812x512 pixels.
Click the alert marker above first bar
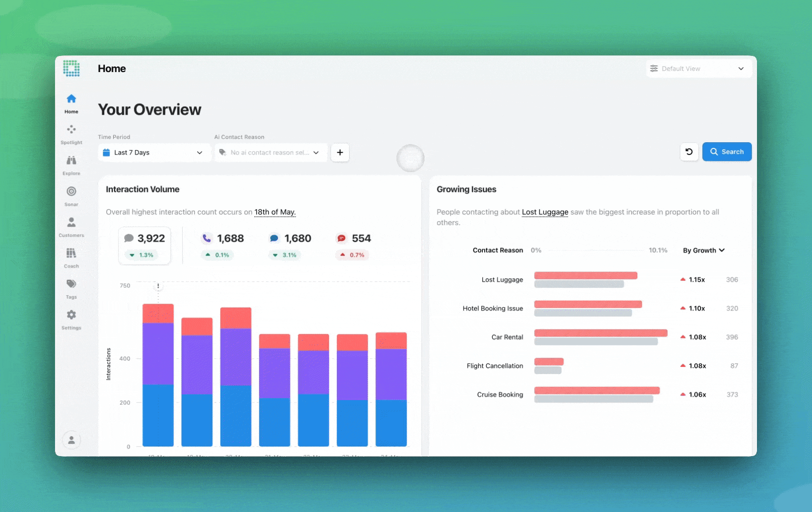tap(158, 286)
